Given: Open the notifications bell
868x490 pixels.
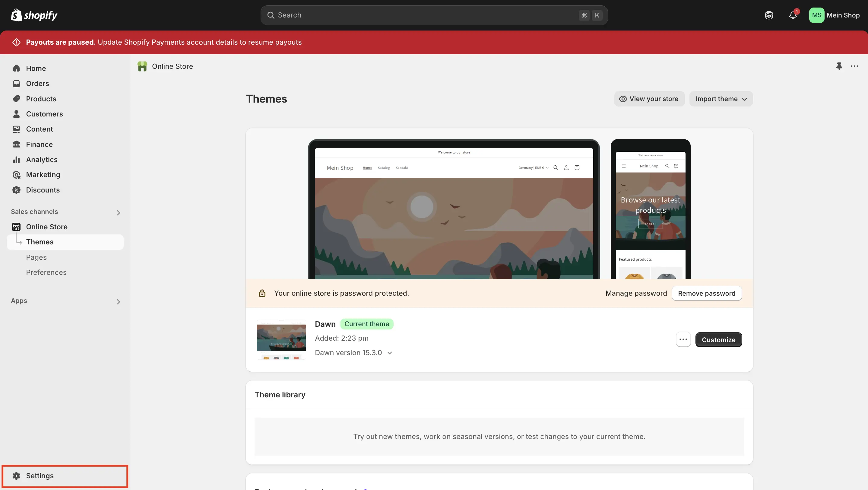Looking at the screenshot, I should tap(793, 15).
